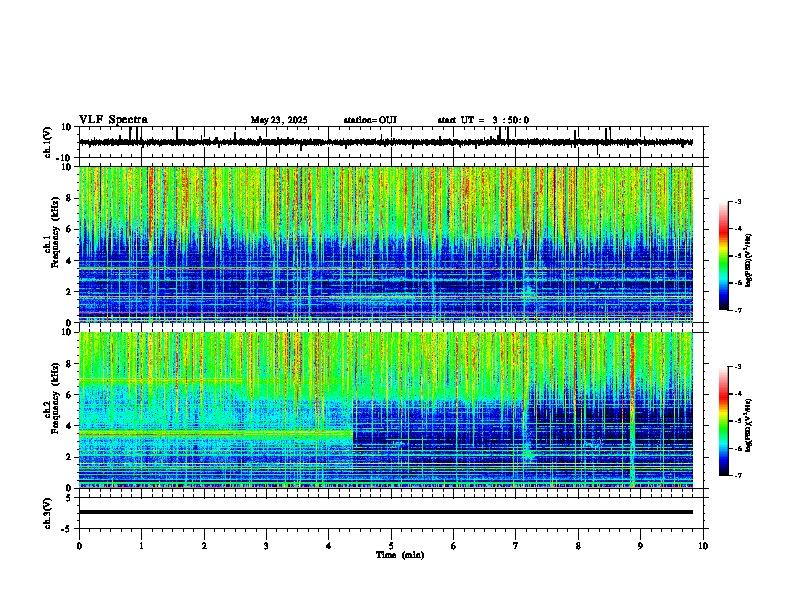Click the "-3" label on the ch.1 color scale
This screenshot has width=792, height=612.
(738, 201)
